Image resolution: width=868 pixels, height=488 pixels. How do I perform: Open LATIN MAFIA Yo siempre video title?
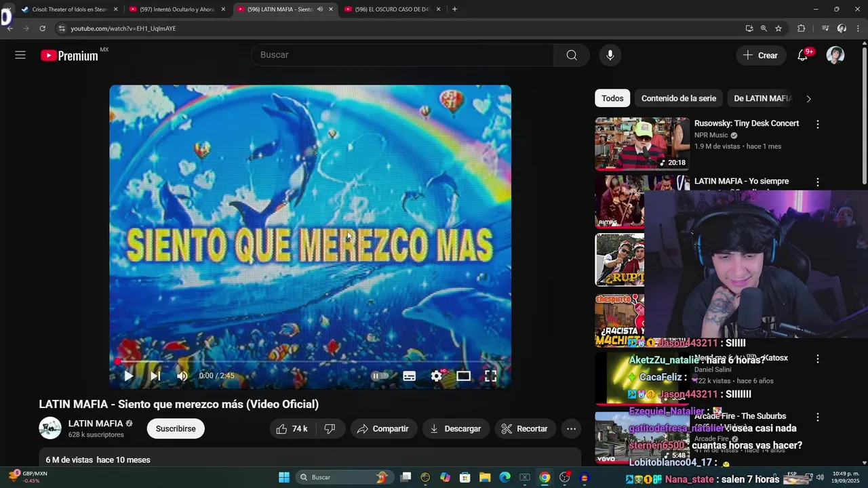[x=741, y=181]
